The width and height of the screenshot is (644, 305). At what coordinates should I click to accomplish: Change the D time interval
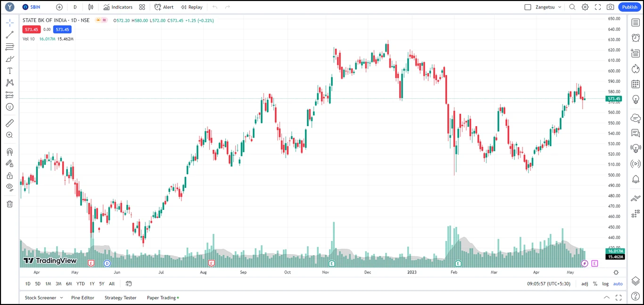75,7
